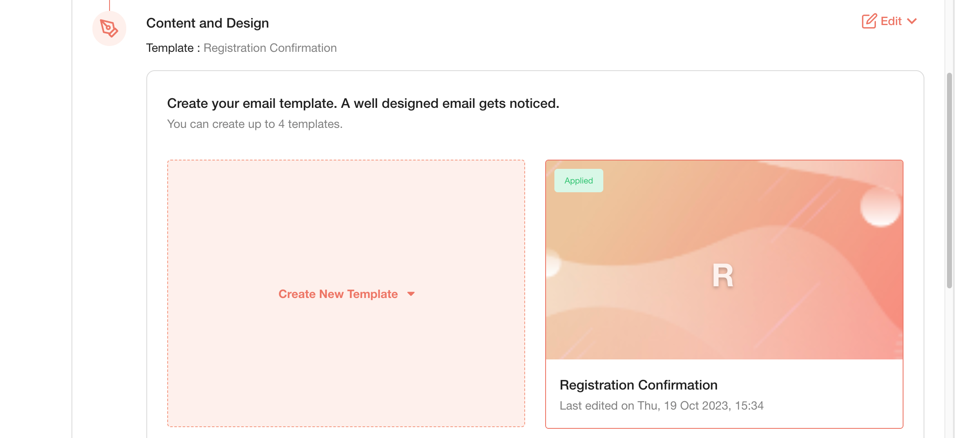Expand the chevron next to Edit

click(912, 21)
